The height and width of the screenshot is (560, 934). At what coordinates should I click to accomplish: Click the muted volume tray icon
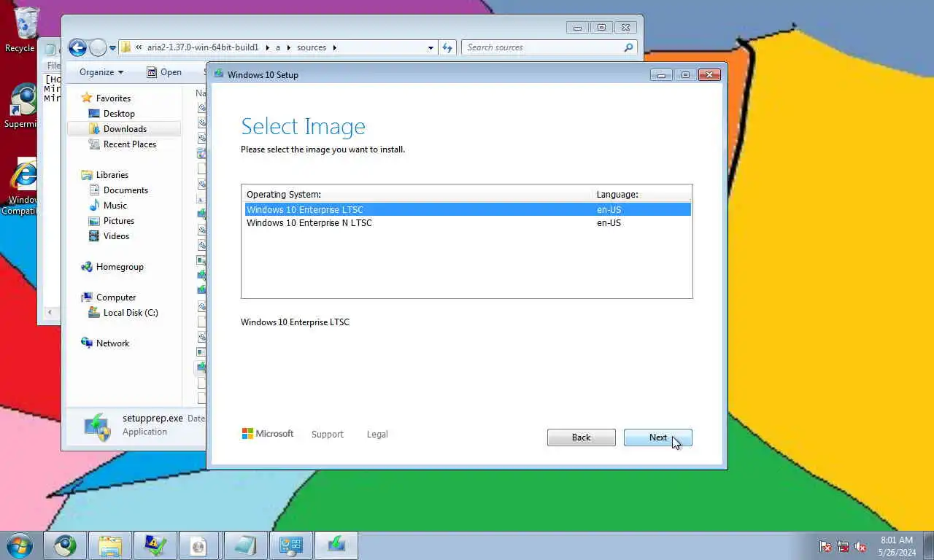point(860,546)
